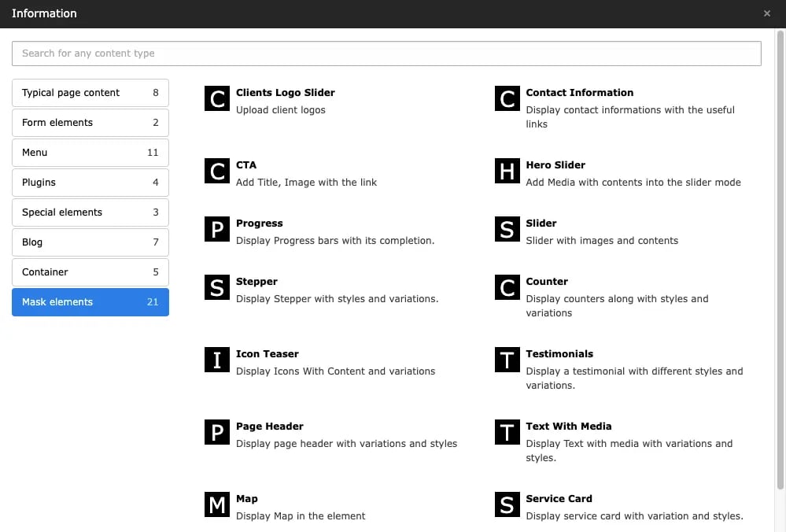Click the Stepper element title
Screen dimensions: 786x532
[x=256, y=281]
